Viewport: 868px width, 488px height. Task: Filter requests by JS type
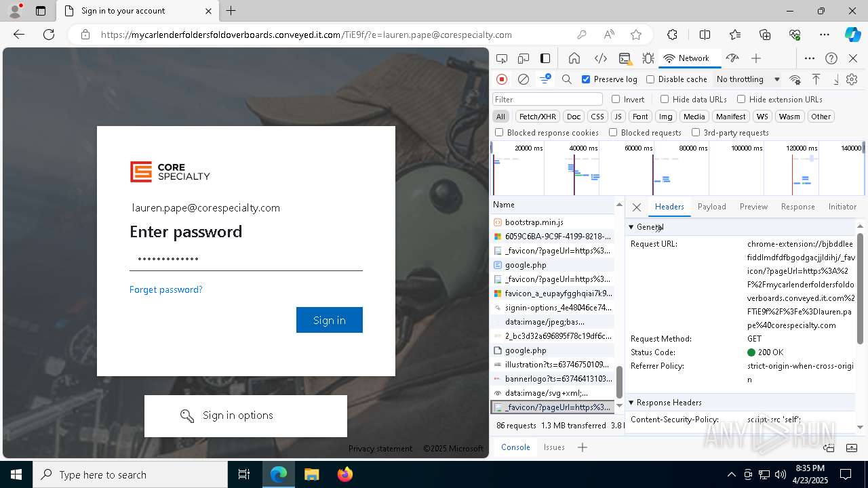[617, 117]
